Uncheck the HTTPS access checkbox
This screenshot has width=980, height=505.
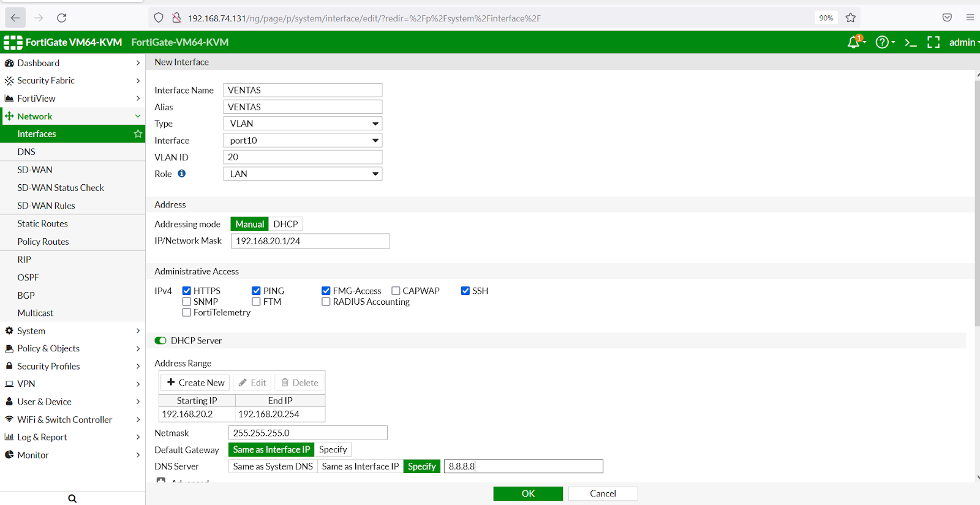[x=187, y=291]
